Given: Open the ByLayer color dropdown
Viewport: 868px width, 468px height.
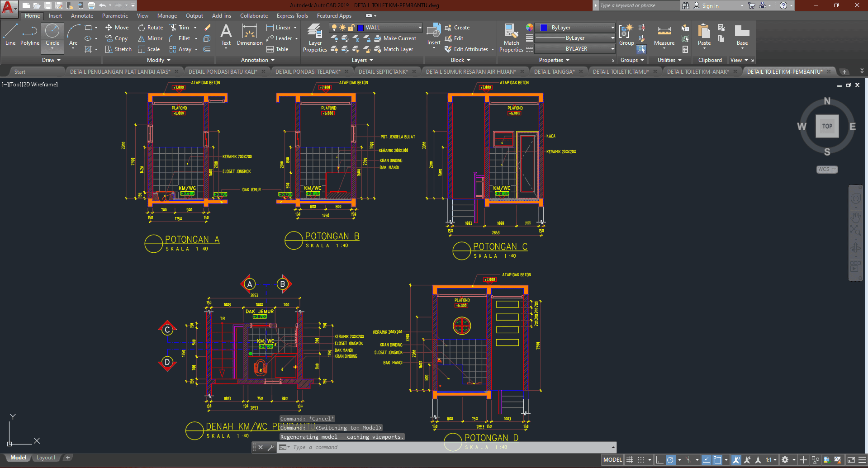Looking at the screenshot, I should pos(612,28).
